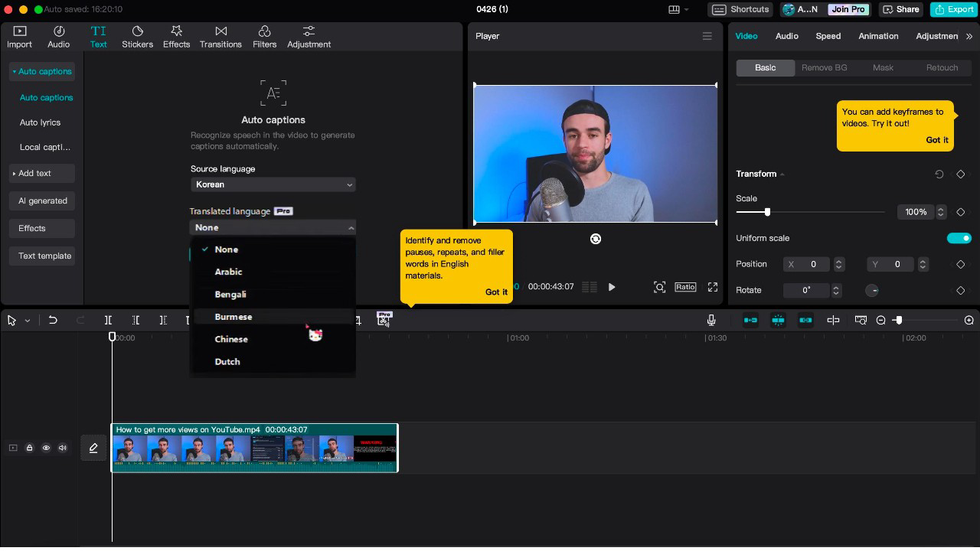
Task: Click the Export button
Action: click(953, 9)
